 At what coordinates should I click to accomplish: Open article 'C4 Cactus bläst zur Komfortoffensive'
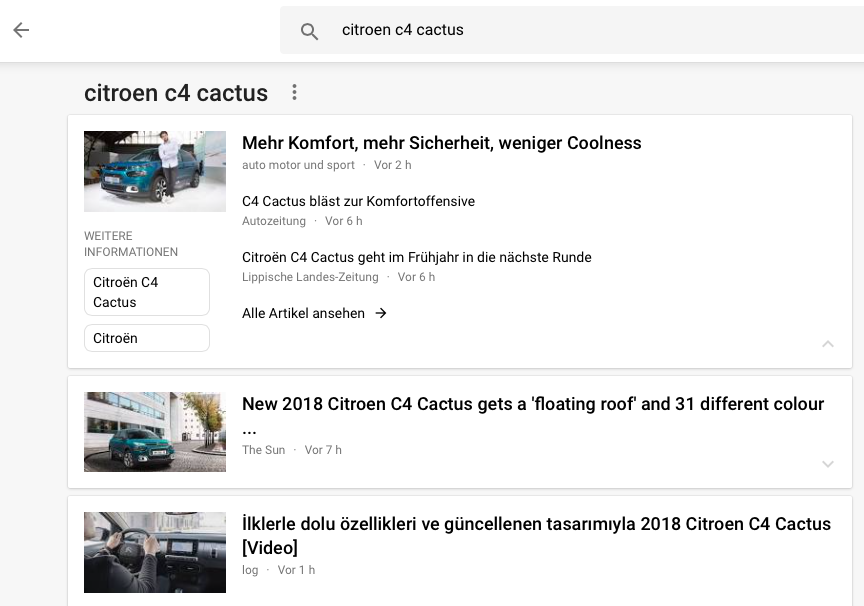point(358,201)
